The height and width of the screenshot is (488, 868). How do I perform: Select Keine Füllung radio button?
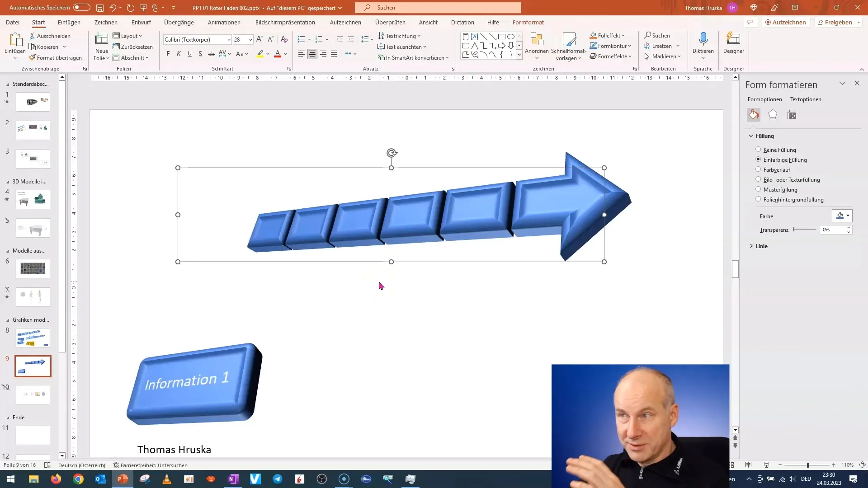point(758,150)
